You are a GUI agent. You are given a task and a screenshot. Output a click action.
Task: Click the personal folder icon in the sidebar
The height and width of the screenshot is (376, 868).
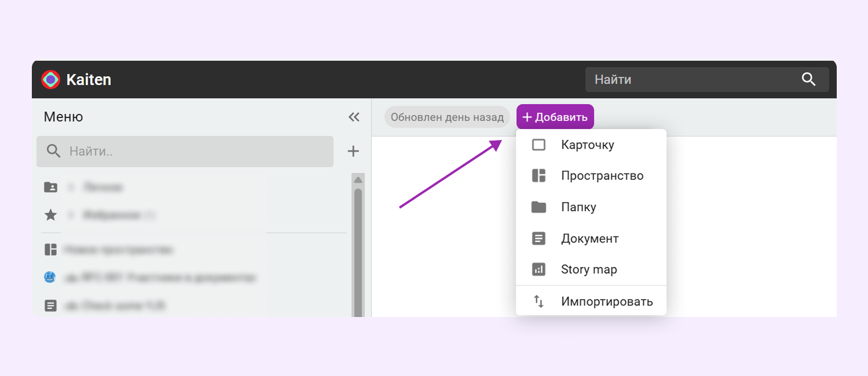point(51,187)
